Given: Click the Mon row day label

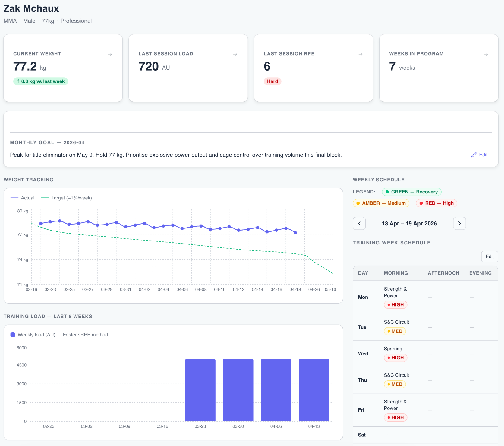Looking at the screenshot, I should click(363, 297).
